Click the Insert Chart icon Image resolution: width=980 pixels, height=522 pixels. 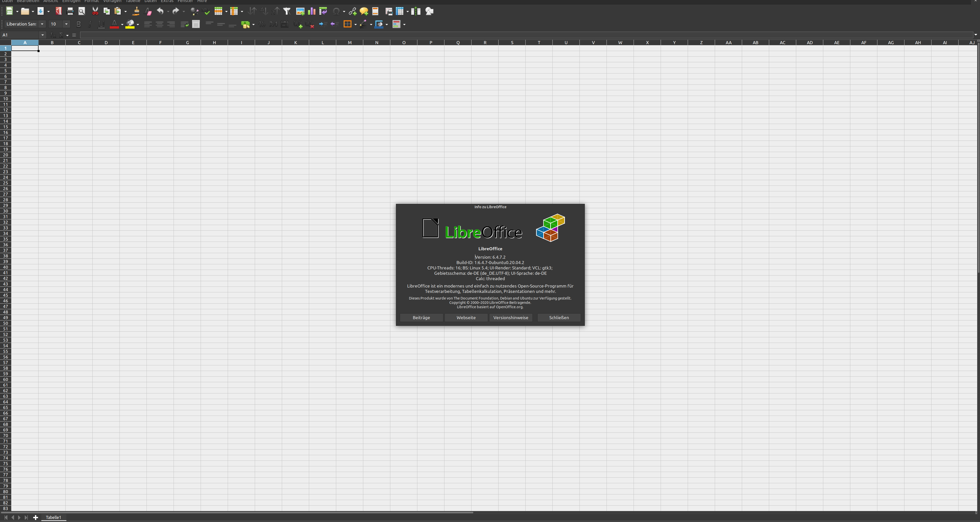[312, 11]
